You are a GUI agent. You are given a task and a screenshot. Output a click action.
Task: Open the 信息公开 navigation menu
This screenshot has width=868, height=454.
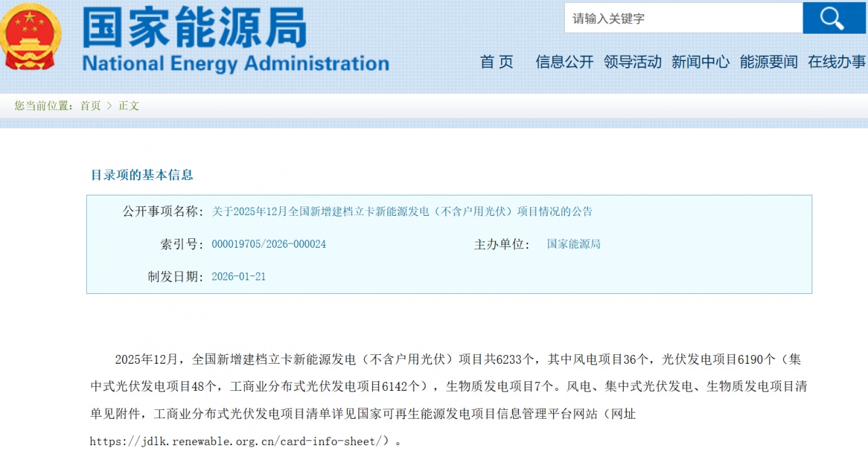pos(564,62)
